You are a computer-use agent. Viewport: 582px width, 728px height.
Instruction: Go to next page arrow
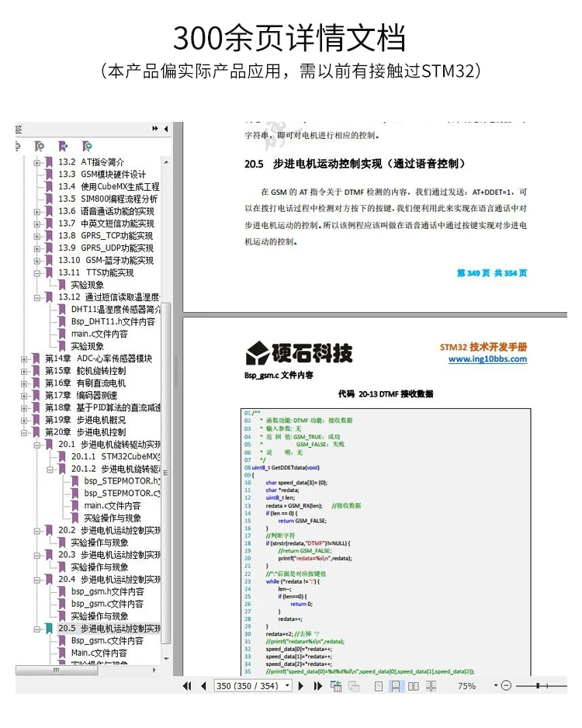point(301,686)
